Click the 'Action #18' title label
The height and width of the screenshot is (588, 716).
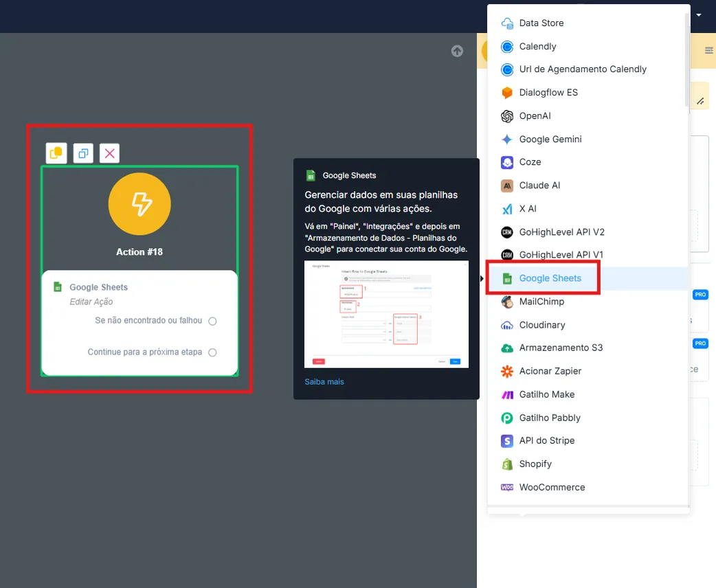click(x=139, y=252)
